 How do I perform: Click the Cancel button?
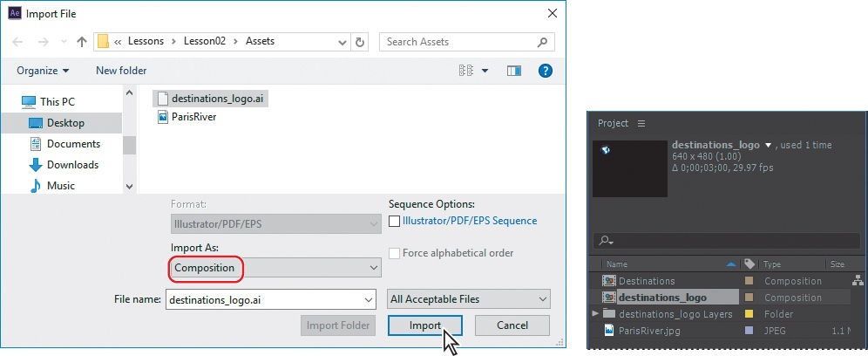pos(512,325)
